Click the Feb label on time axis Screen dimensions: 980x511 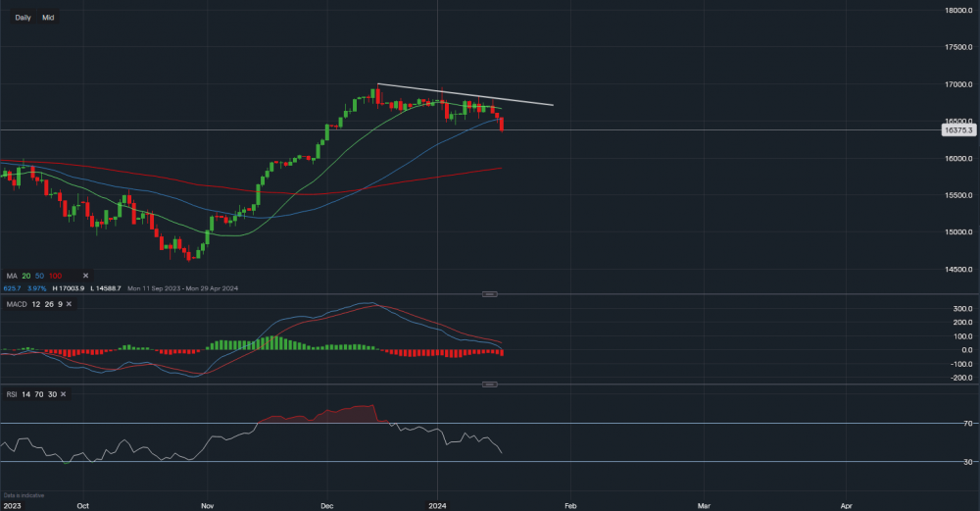571,505
